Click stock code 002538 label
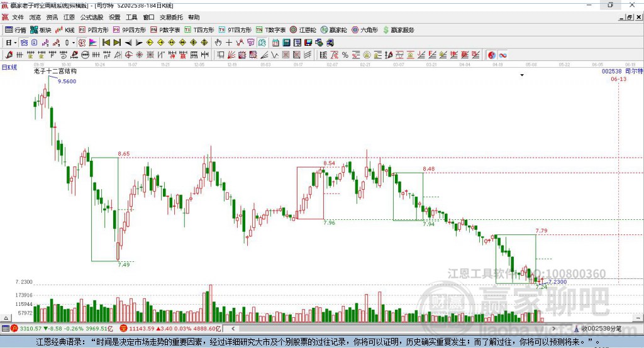The image size is (644, 348). coord(611,71)
